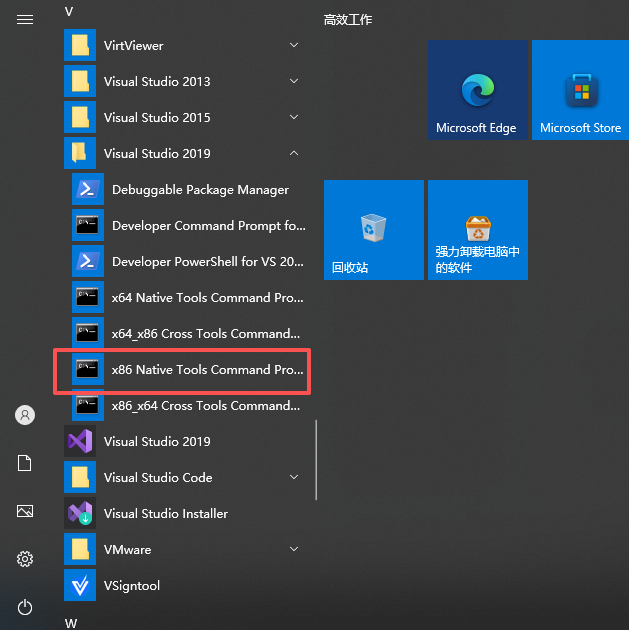
Task: Click the VirtViewer folder label
Action: (x=133, y=46)
